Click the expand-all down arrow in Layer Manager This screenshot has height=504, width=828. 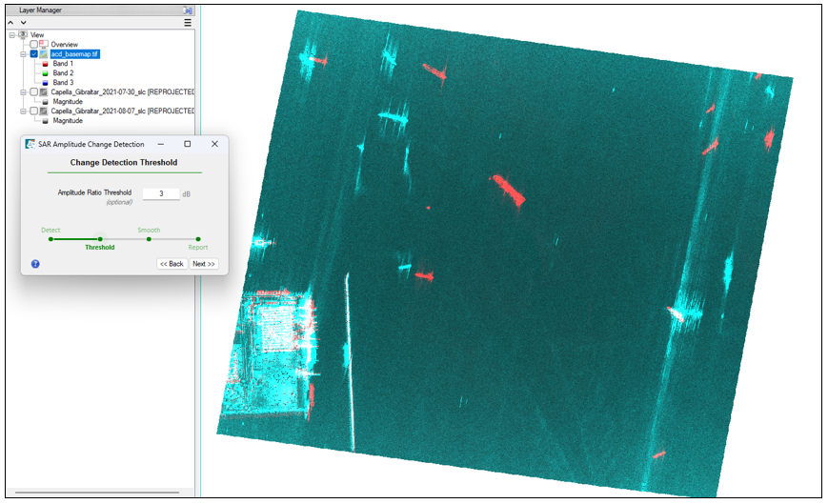[x=23, y=22]
